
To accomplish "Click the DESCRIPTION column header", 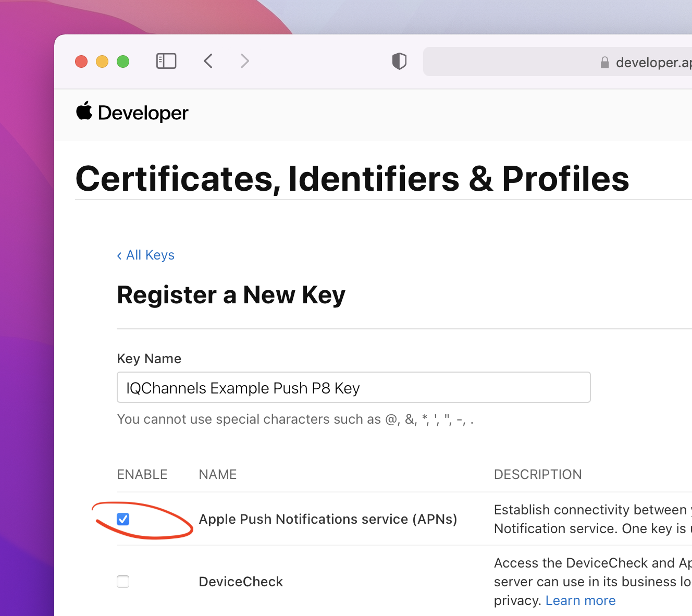I will (x=538, y=474).
